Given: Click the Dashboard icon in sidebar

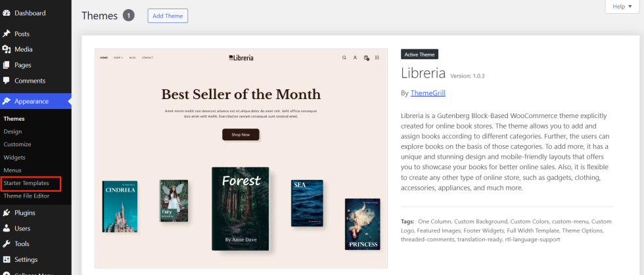Looking at the screenshot, I should 7,13.
